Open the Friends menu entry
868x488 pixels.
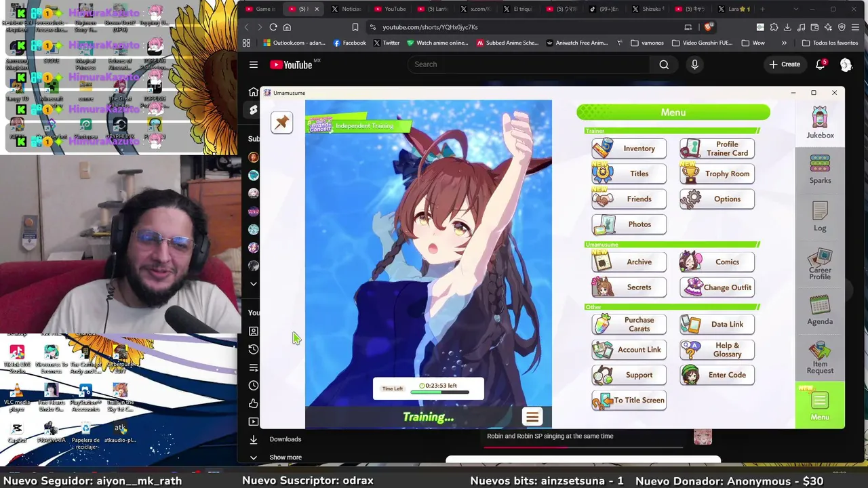(629, 199)
